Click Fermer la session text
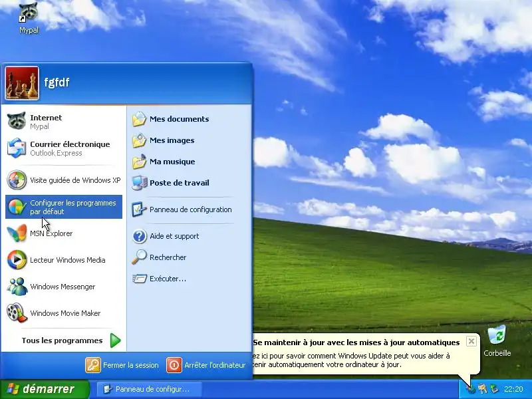Image resolution: width=532 pixels, height=399 pixels. [x=130, y=365]
